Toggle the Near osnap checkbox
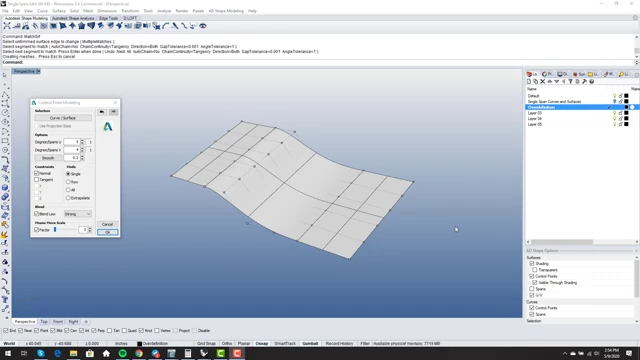 [21, 331]
